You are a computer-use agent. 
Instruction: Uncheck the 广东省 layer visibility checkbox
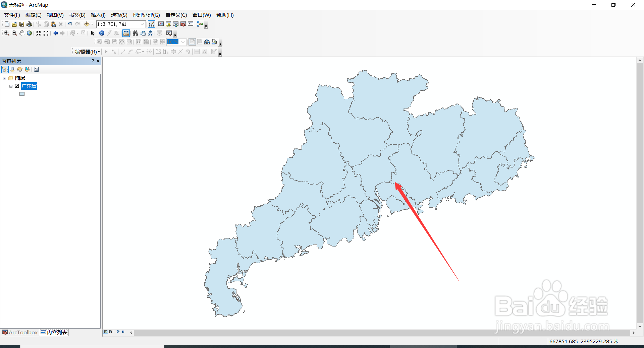click(x=17, y=86)
